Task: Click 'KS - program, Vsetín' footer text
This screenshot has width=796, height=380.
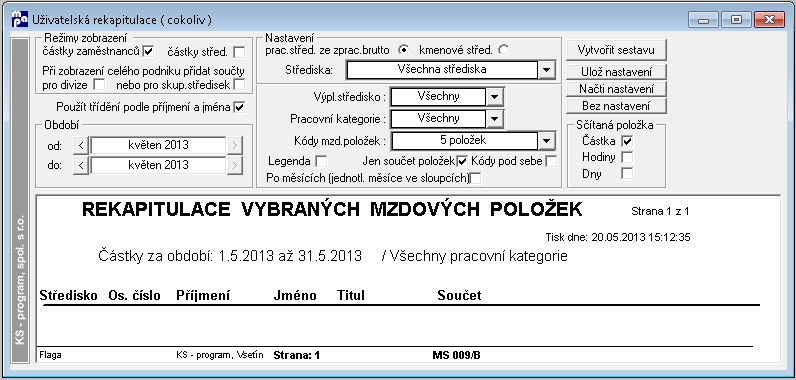Action: pyautogui.click(x=220, y=355)
